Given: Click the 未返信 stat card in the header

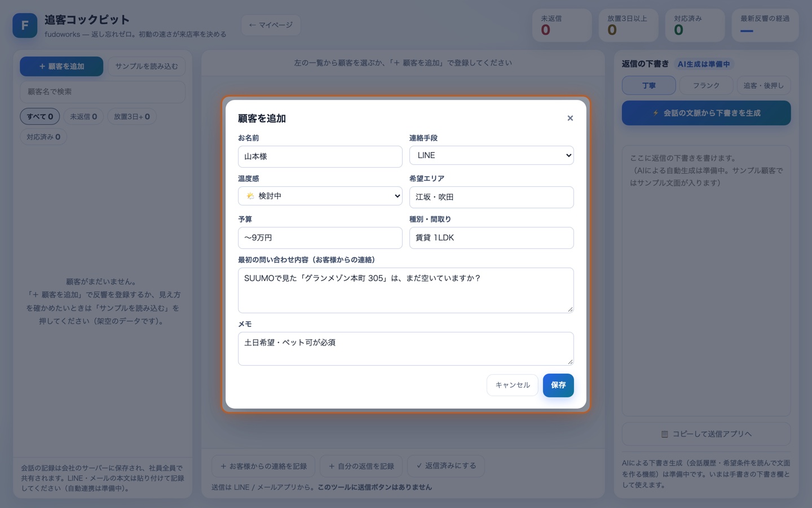Looking at the screenshot, I should [x=562, y=25].
